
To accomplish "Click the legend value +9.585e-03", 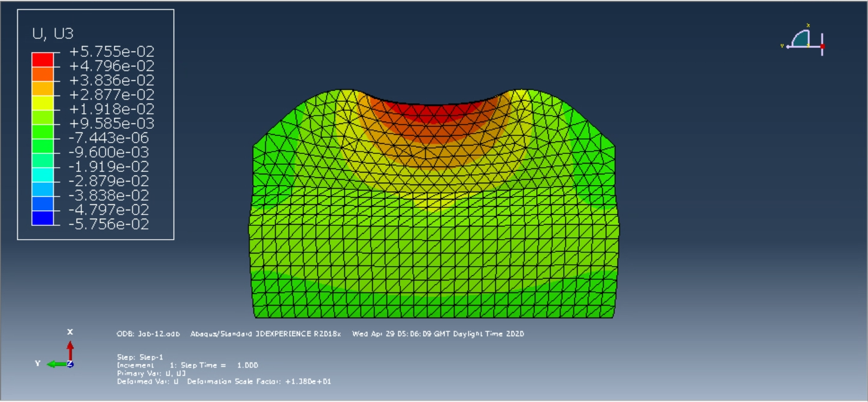I will pos(112,123).
